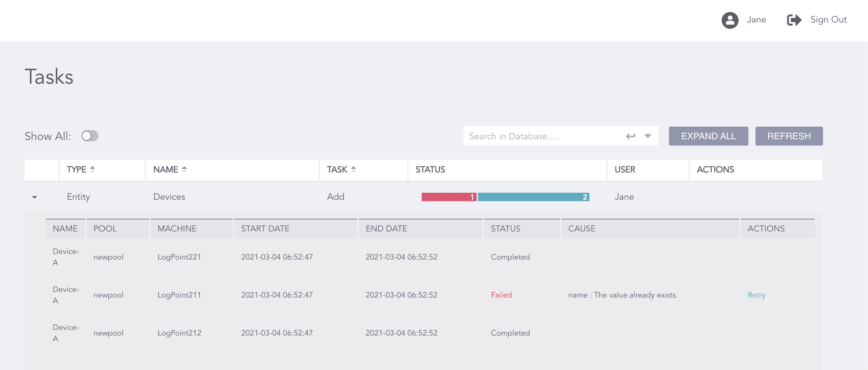Open the user profile avatar icon
Image resolution: width=868 pixels, height=370 pixels.
point(730,20)
